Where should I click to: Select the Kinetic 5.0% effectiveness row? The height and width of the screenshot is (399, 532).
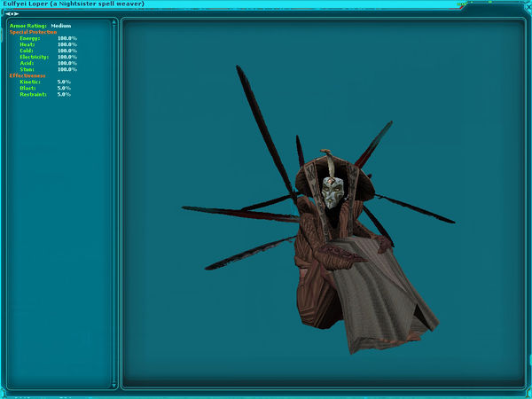44,82
